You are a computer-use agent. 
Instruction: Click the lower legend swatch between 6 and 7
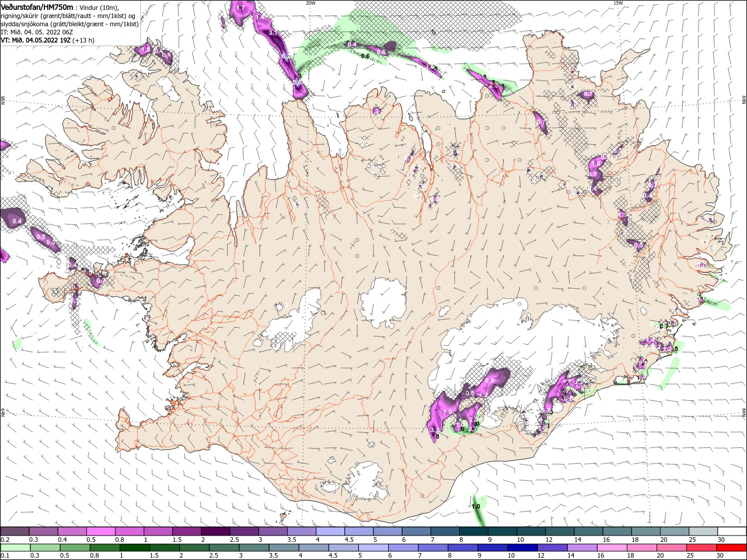point(402,548)
